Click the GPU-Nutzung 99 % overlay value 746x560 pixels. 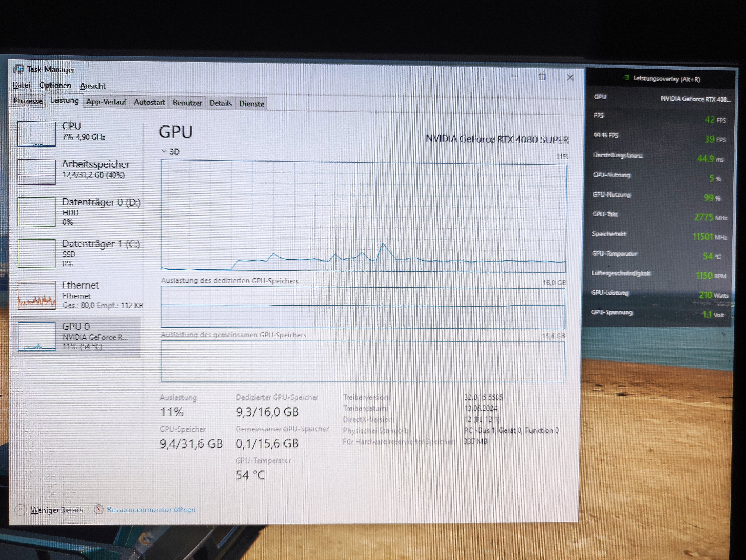coord(712,197)
